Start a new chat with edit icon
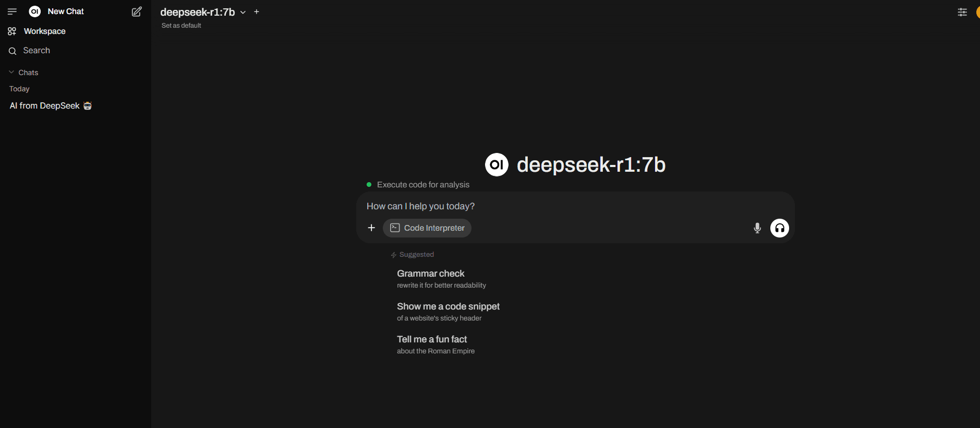 137,11
